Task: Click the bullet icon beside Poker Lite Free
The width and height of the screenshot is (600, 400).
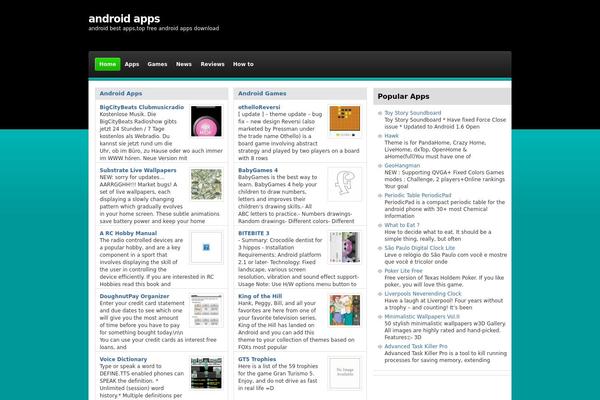Action: (380, 271)
